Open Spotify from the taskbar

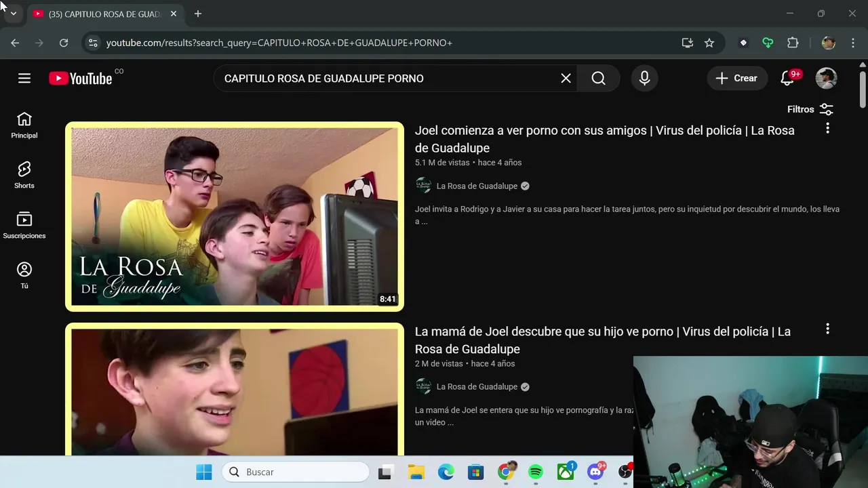[536, 472]
